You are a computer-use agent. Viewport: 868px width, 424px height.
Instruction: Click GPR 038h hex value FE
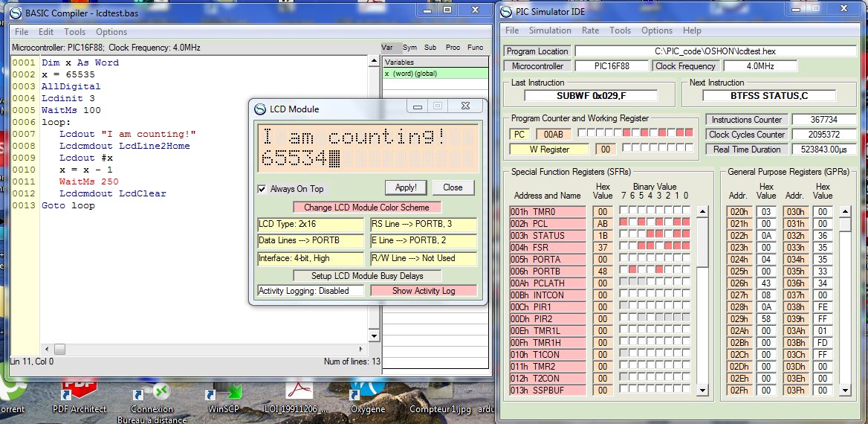tap(823, 307)
